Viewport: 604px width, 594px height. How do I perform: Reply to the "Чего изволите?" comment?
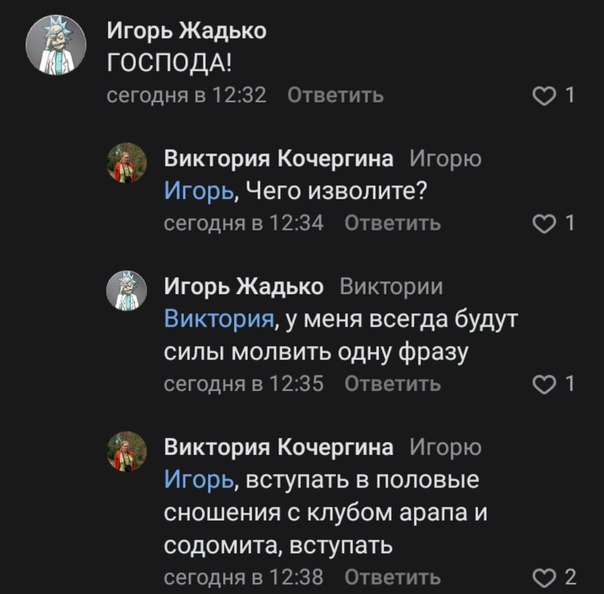392,223
